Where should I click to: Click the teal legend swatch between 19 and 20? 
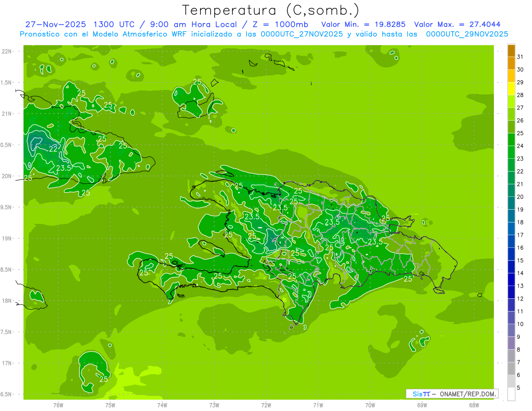[511, 203]
